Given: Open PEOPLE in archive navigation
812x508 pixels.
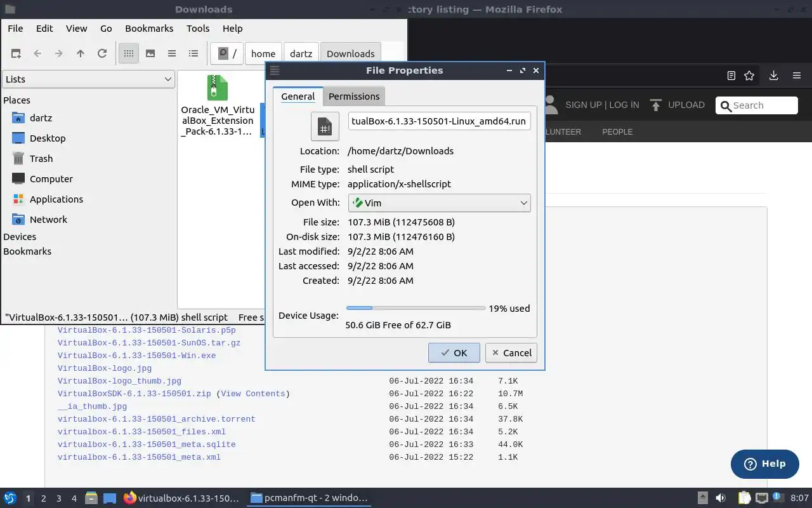Looking at the screenshot, I should (617, 131).
